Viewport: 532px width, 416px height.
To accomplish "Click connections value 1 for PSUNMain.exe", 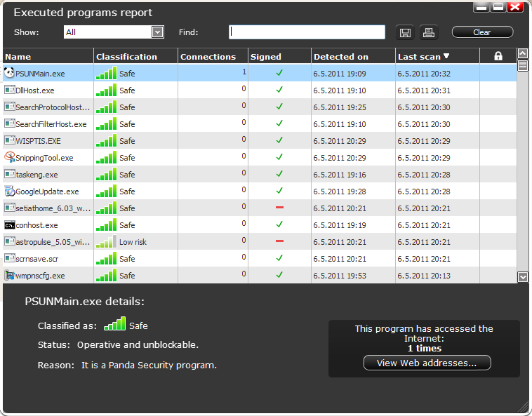I will coord(244,72).
